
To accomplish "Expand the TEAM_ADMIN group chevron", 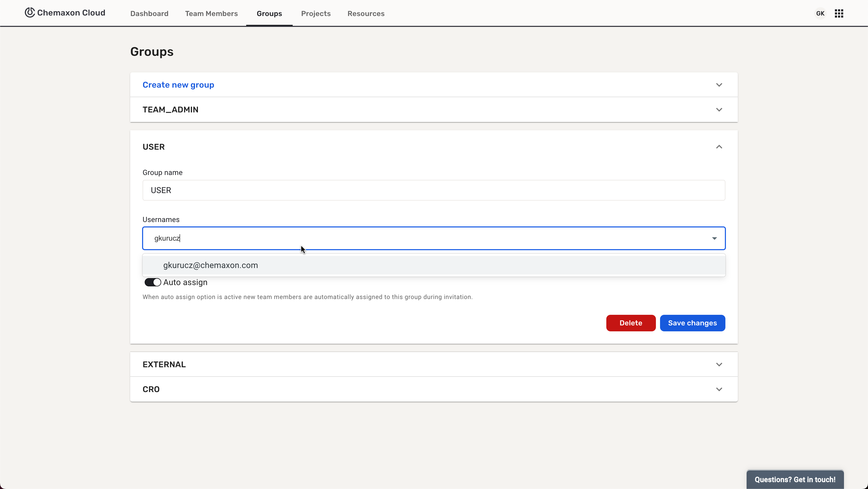I will pos(719,110).
